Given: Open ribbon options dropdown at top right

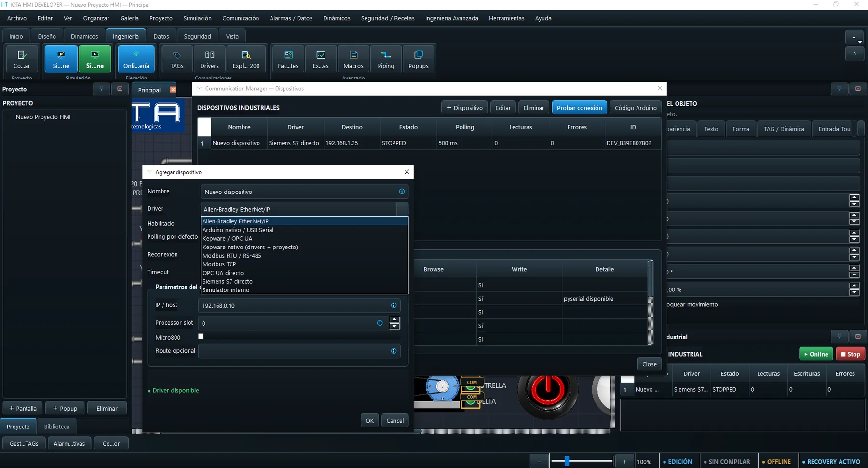Looking at the screenshot, I should (x=854, y=38).
